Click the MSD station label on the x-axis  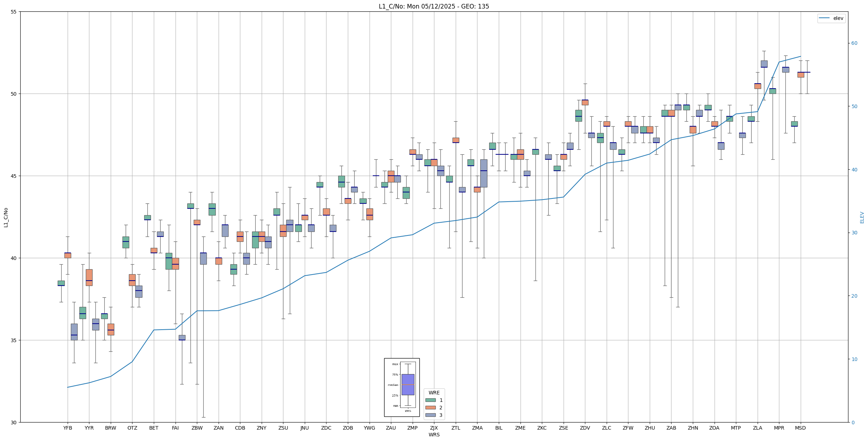(x=800, y=428)
